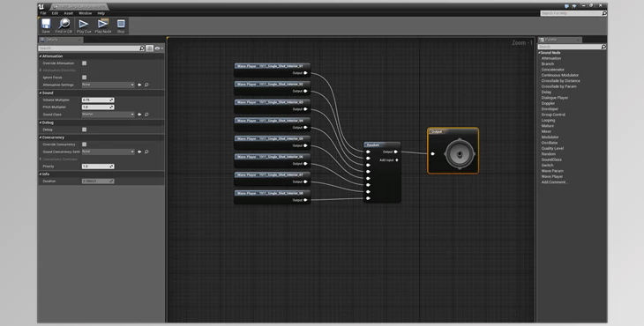
Task: Click last input pin on Random node
Action: pos(368,198)
